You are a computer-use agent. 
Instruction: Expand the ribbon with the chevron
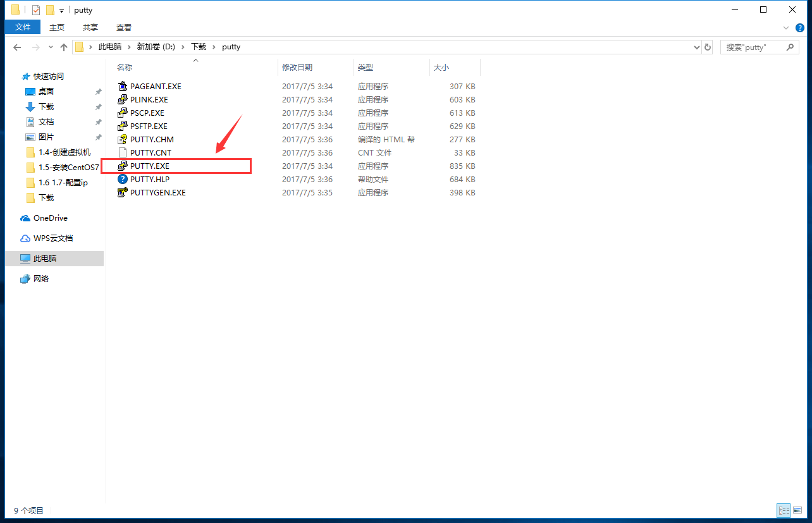point(786,27)
